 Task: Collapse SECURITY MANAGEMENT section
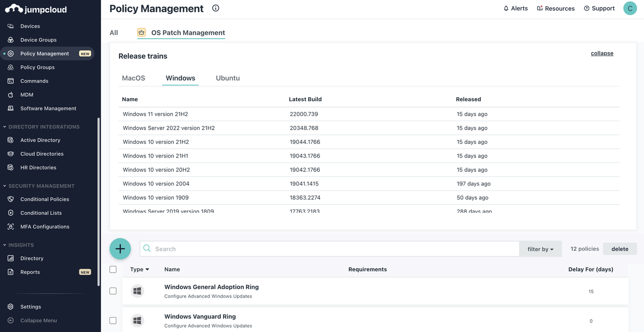coord(39,186)
